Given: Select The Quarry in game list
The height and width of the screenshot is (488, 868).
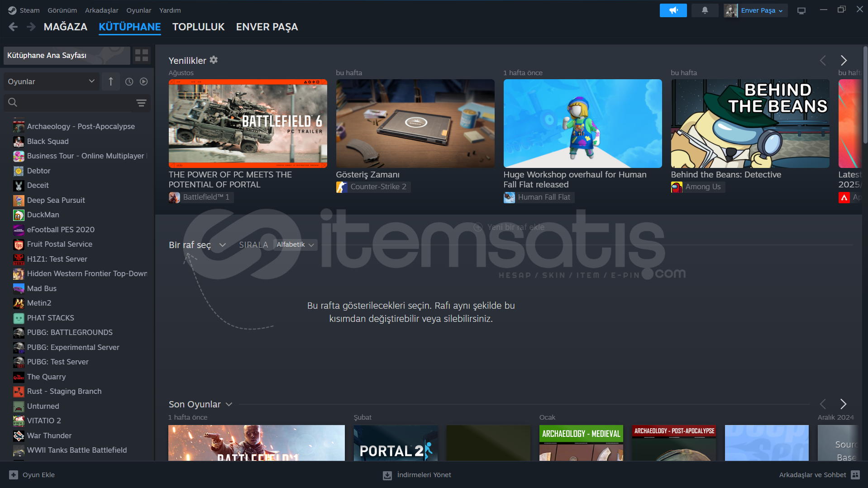Looking at the screenshot, I should point(46,377).
